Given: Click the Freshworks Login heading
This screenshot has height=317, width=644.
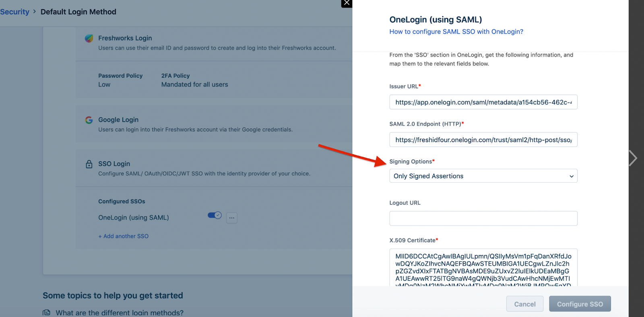Looking at the screenshot, I should click(125, 38).
